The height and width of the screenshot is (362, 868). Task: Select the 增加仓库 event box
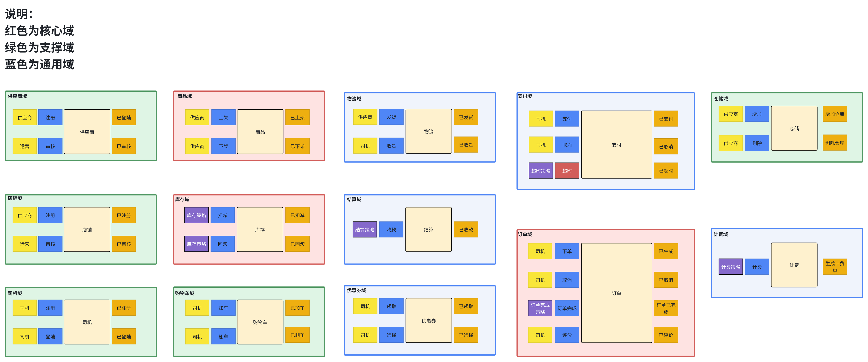(834, 114)
